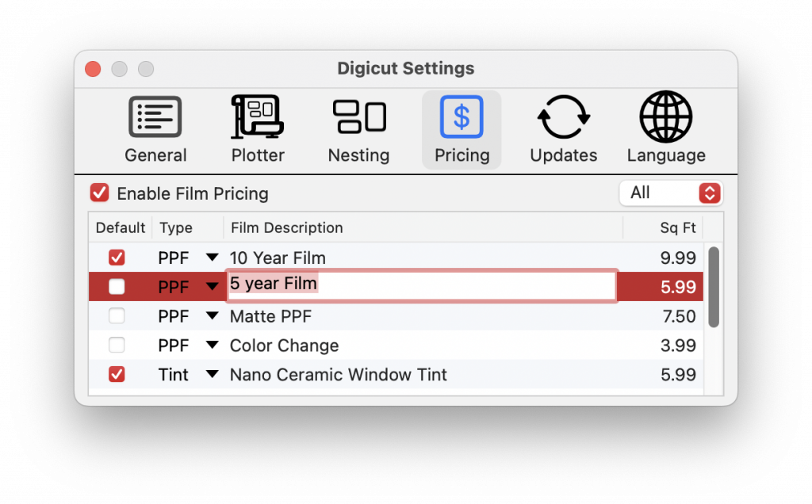Switch to the Nesting settings icon
The width and height of the screenshot is (812, 504).
(x=359, y=117)
